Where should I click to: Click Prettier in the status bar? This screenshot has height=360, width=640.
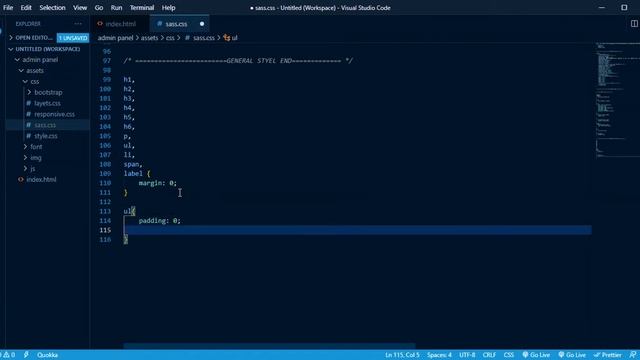tap(608, 355)
